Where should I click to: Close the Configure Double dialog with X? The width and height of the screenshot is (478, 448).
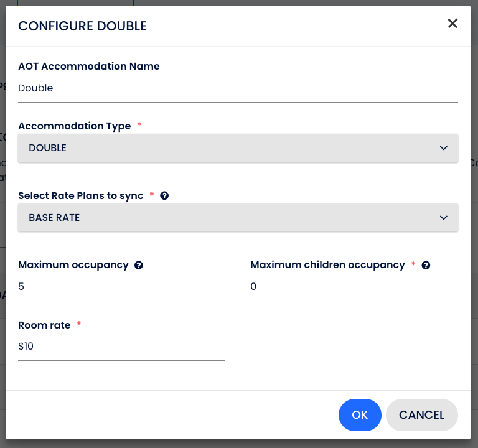coord(452,24)
